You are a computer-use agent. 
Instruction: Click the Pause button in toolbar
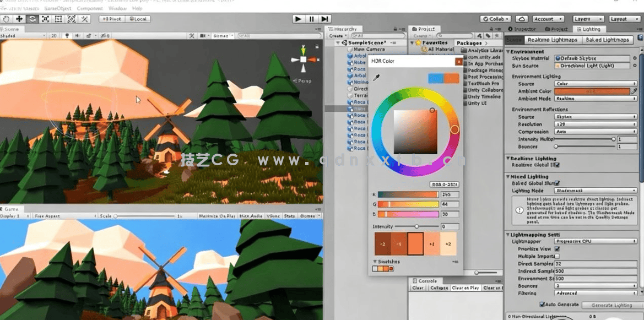tap(312, 19)
